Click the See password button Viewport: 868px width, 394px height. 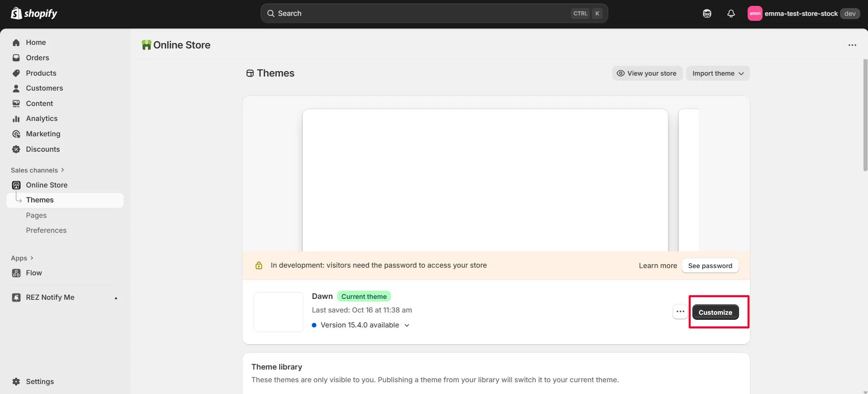click(x=710, y=266)
